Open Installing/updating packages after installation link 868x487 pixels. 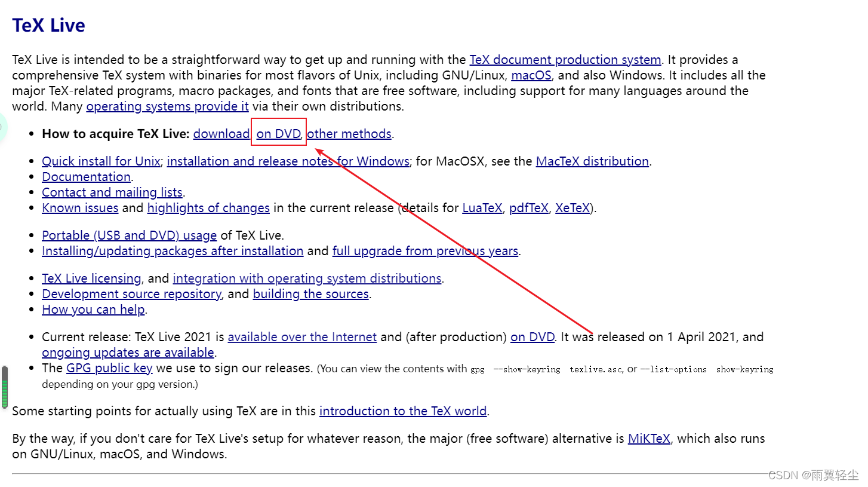point(173,251)
